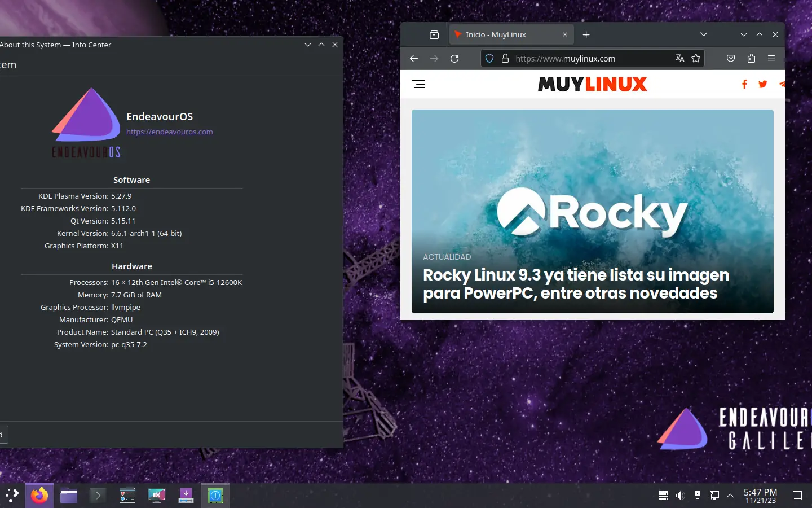Click the purple download installer taskbar icon
812x508 pixels.
[x=186, y=496]
